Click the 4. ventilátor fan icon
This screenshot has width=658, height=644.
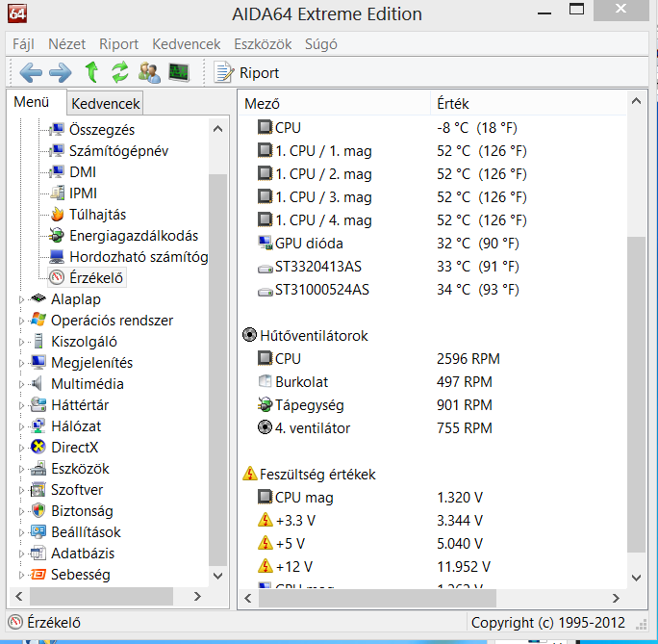[265, 427]
